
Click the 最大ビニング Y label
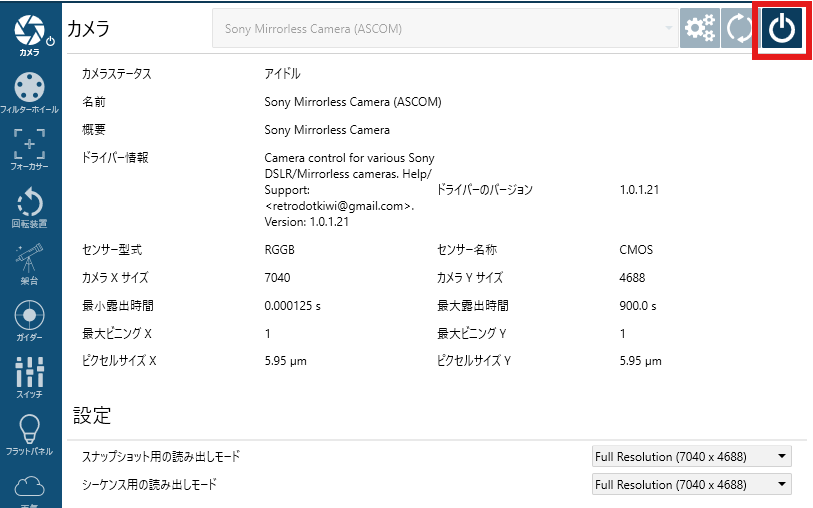472,333
